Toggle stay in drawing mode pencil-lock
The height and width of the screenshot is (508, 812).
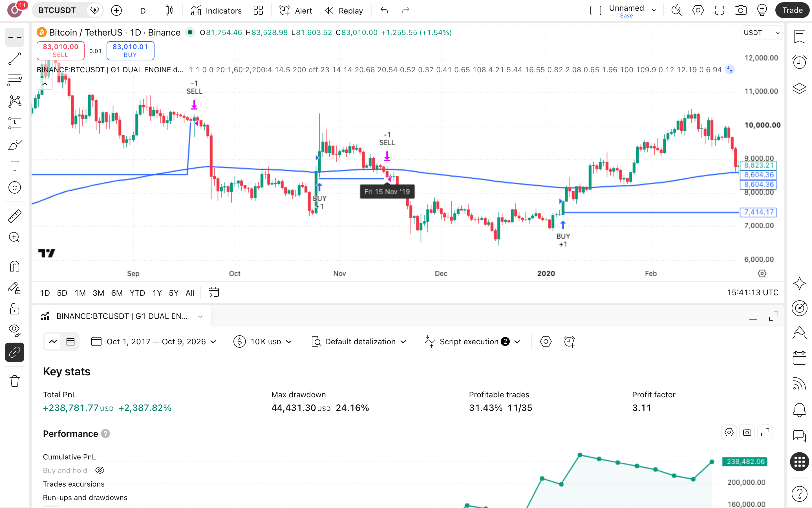coord(14,288)
